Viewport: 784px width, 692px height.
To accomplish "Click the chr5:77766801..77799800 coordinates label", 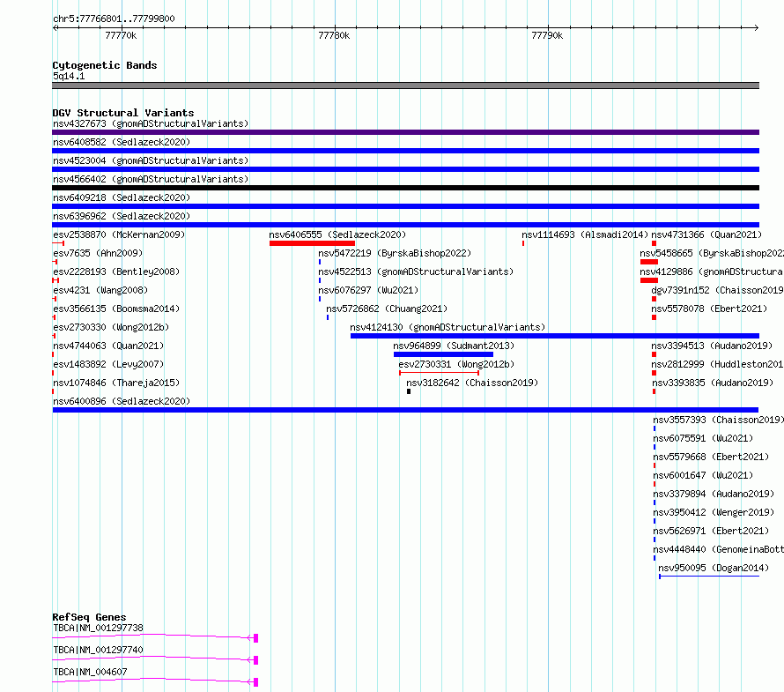I will [x=114, y=19].
